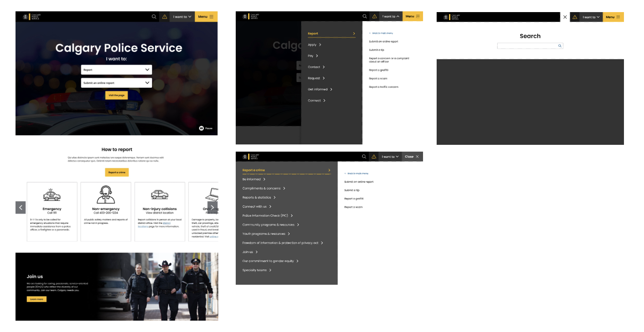Collapse expanded 'I want to' in Report menu mockup
The height and width of the screenshot is (332, 644).
tap(391, 16)
